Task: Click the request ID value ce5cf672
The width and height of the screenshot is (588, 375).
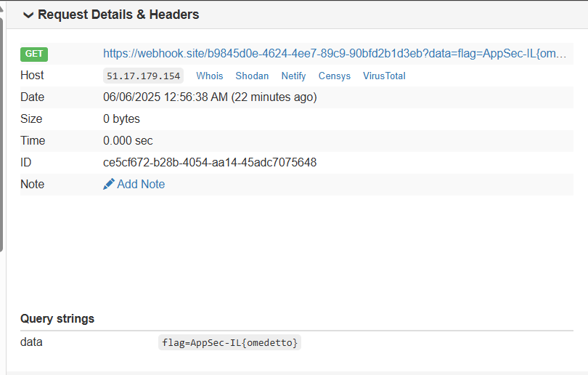Action: point(210,163)
